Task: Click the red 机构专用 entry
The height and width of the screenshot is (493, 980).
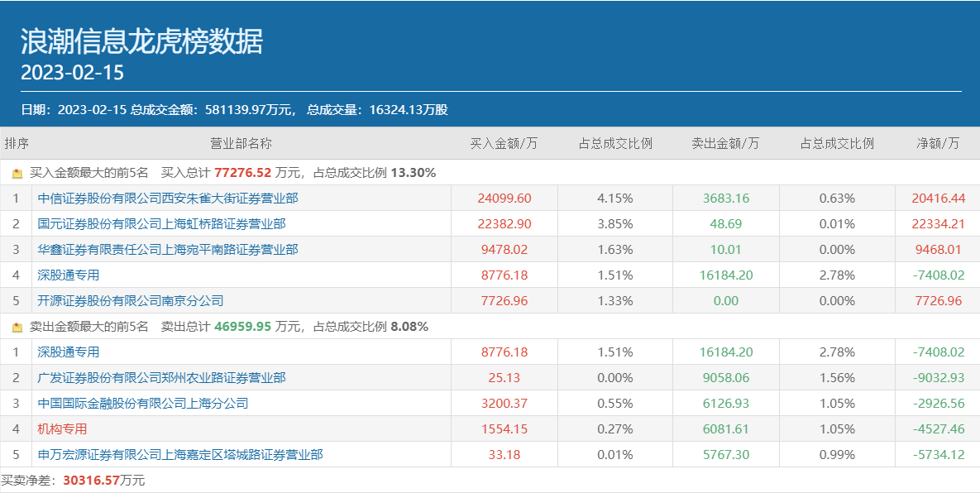Action: [62, 428]
